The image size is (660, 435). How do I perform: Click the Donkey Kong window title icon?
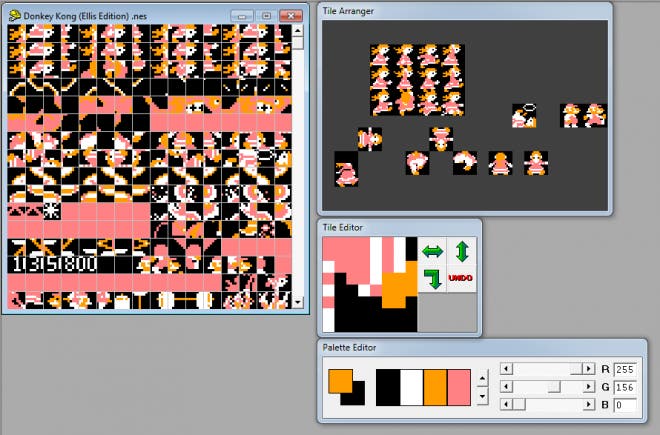pos(15,16)
